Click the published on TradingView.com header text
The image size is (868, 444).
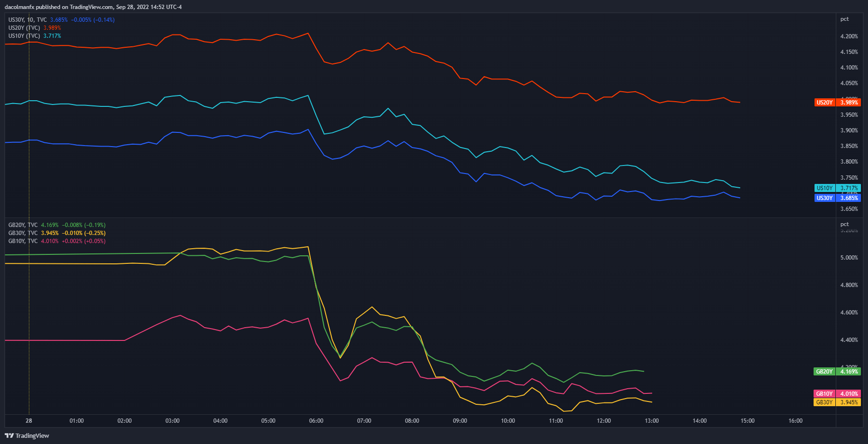tap(93, 7)
